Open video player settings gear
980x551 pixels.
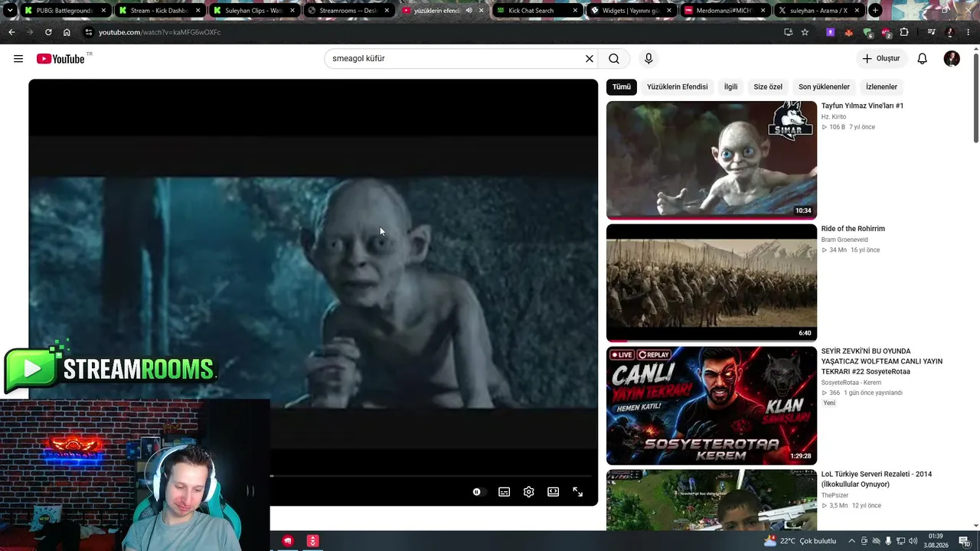point(528,492)
